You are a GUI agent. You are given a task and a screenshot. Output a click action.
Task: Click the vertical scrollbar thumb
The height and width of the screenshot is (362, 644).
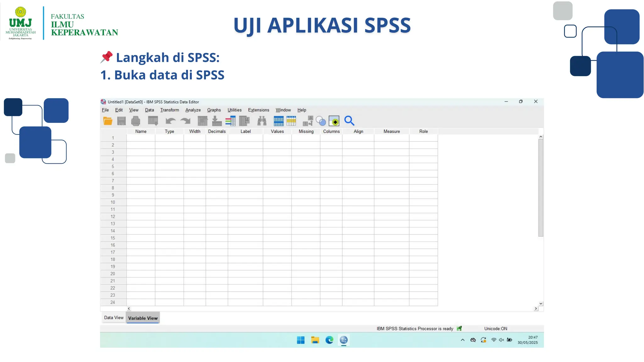point(541,188)
